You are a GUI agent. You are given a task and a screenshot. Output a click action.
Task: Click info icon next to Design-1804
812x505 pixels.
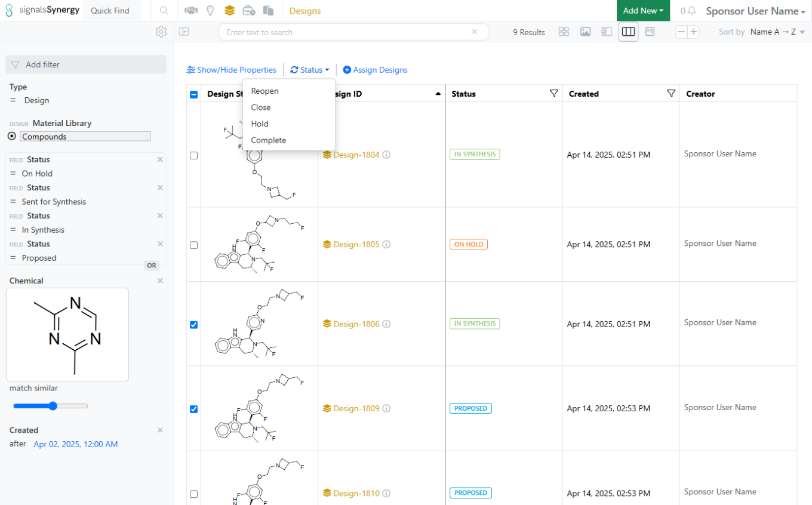(386, 155)
